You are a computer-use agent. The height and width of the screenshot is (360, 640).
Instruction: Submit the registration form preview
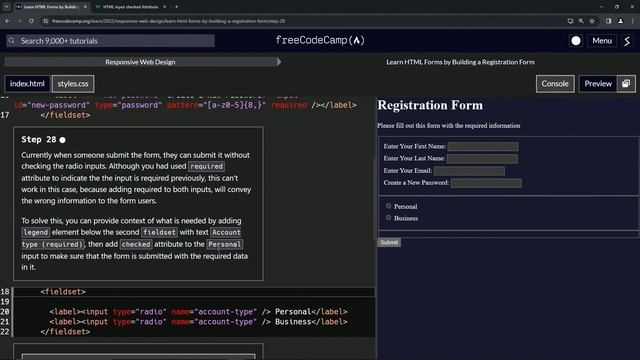[x=389, y=242]
